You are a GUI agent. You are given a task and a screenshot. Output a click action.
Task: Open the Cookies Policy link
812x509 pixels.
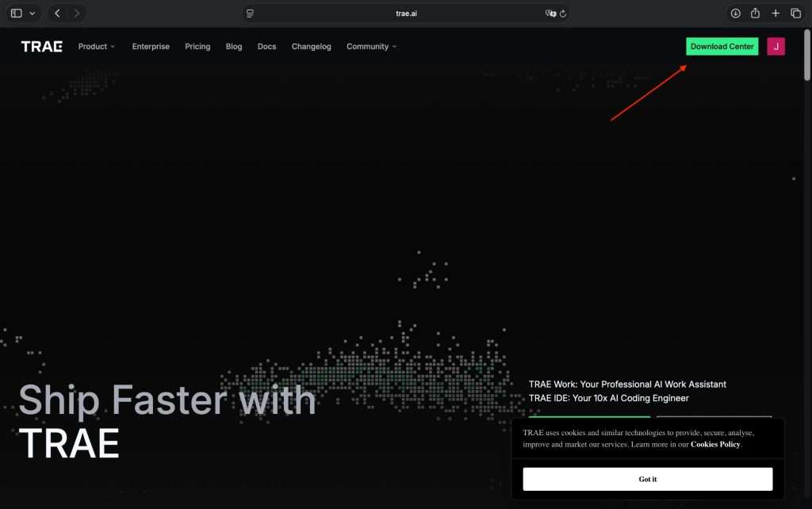(x=715, y=444)
